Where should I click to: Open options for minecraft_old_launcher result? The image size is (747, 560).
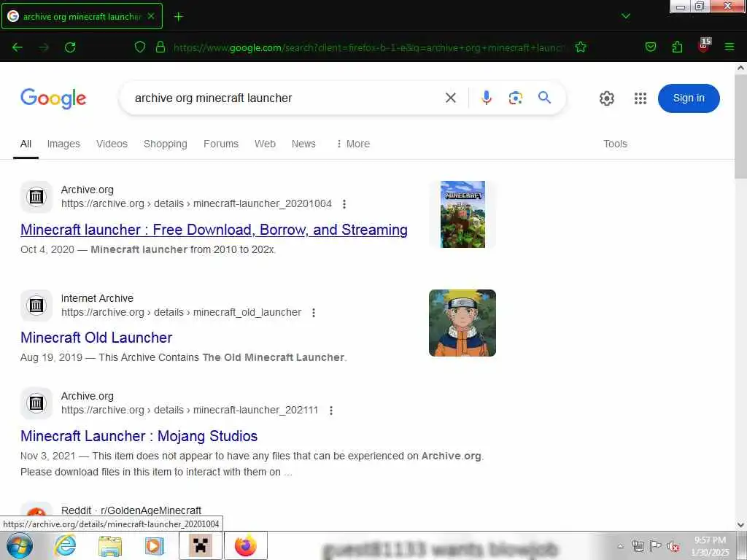click(314, 313)
